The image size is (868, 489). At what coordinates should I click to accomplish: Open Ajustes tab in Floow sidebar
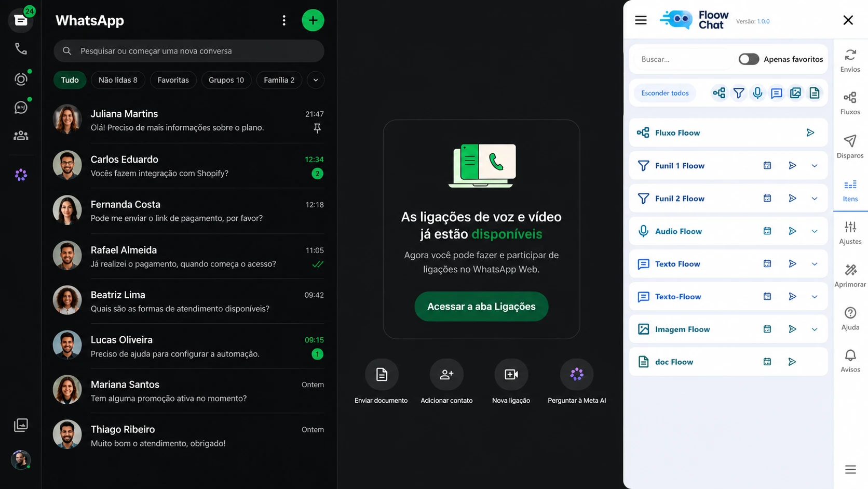(850, 232)
